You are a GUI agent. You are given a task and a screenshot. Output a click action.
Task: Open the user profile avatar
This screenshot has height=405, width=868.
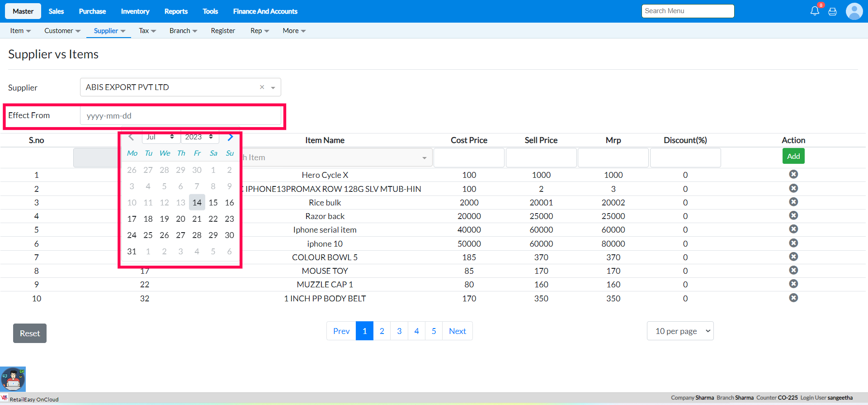pyautogui.click(x=854, y=11)
